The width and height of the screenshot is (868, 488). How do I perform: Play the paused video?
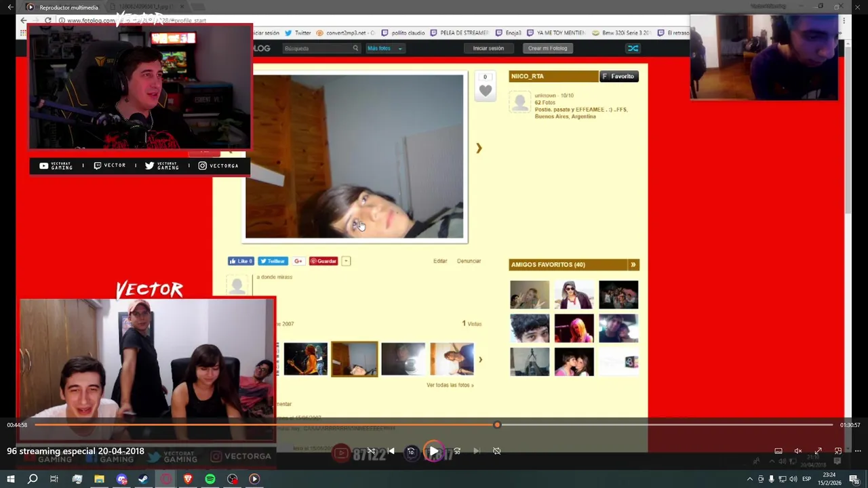click(433, 451)
